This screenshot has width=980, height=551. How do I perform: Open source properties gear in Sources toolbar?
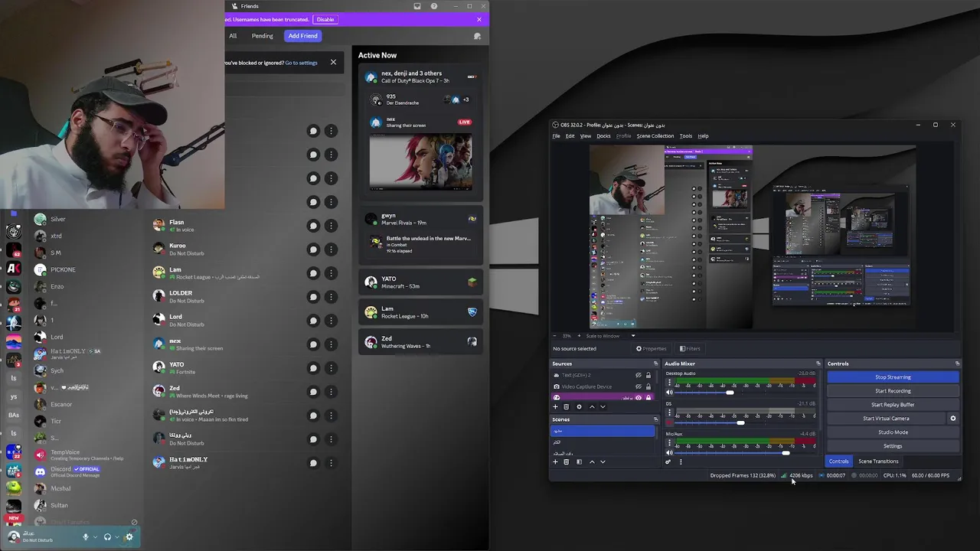click(579, 407)
